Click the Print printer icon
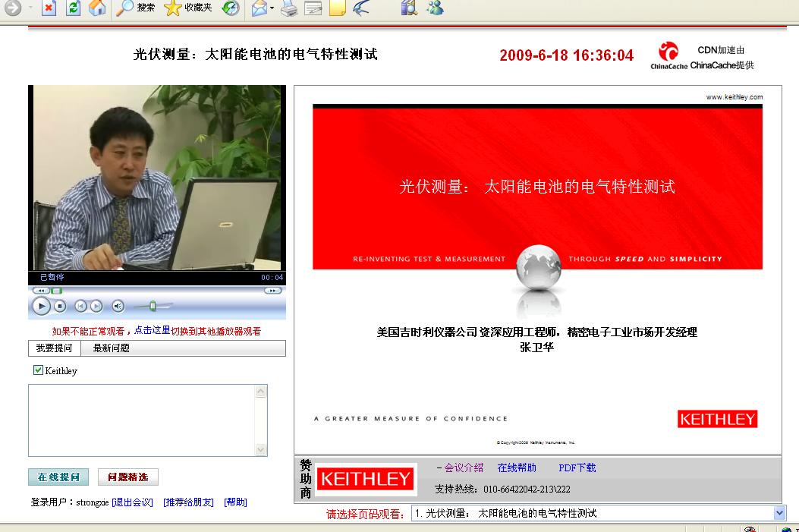 pyautogui.click(x=289, y=8)
